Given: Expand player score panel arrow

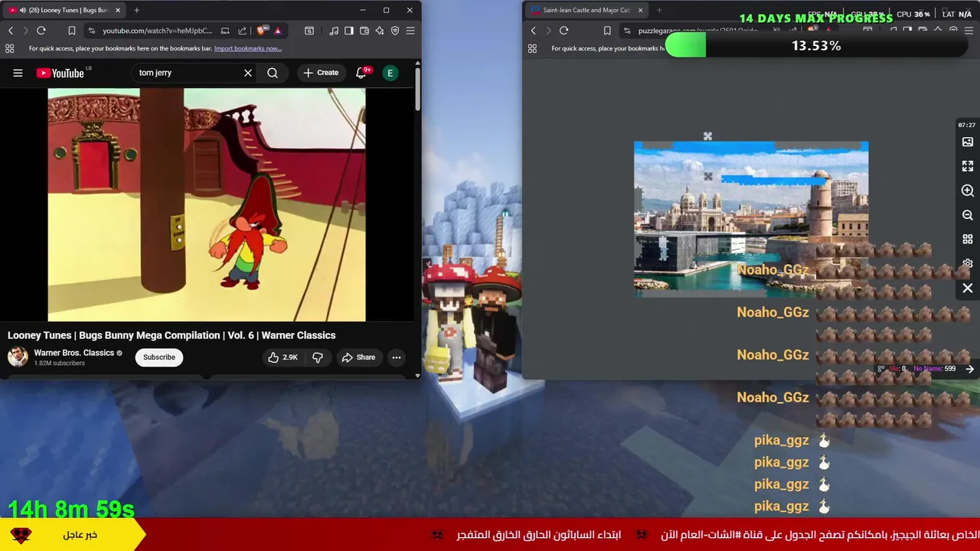Looking at the screenshot, I should coord(969,369).
